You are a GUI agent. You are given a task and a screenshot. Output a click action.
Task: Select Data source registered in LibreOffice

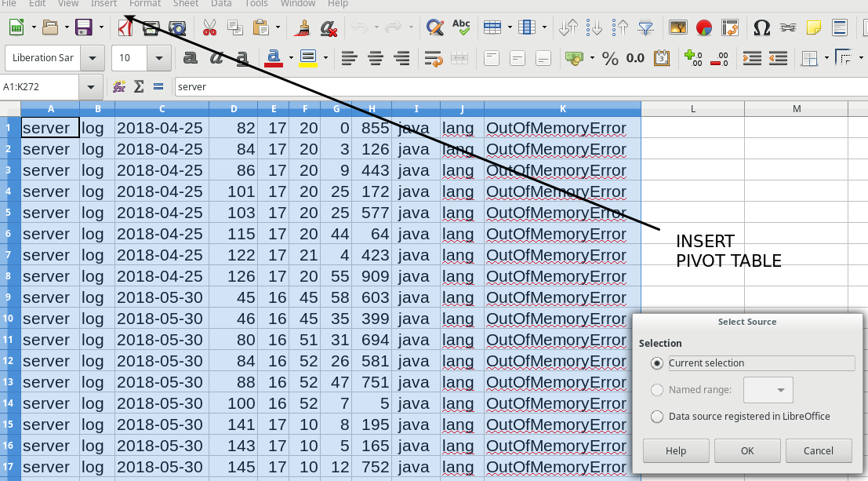click(657, 417)
